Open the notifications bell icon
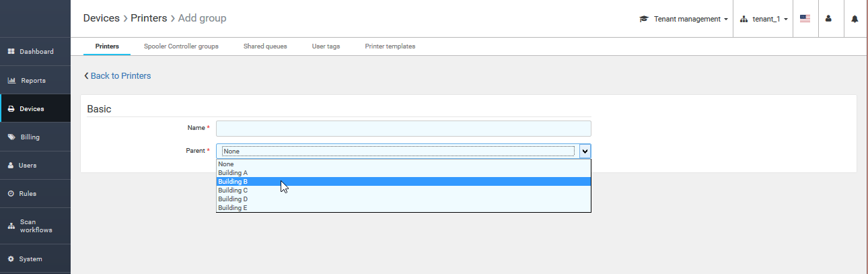868x274 pixels. [855, 19]
